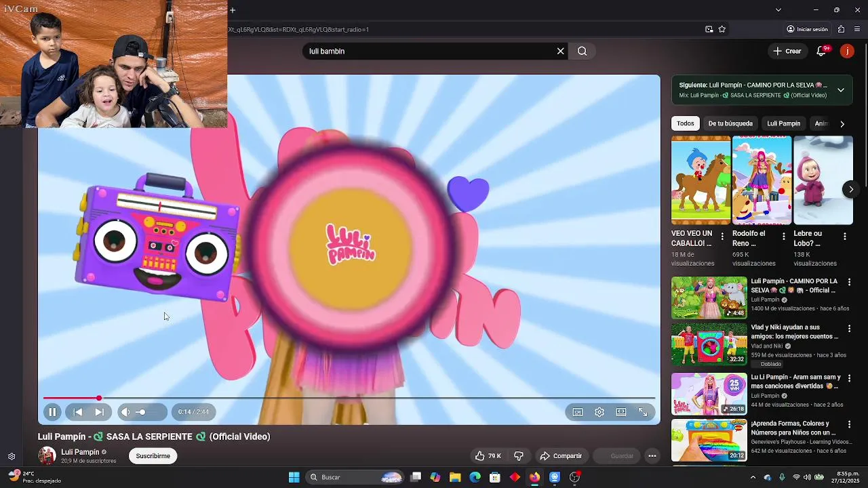Open options for Vlad y Niki video
This screenshot has height=488, width=868.
point(849,329)
